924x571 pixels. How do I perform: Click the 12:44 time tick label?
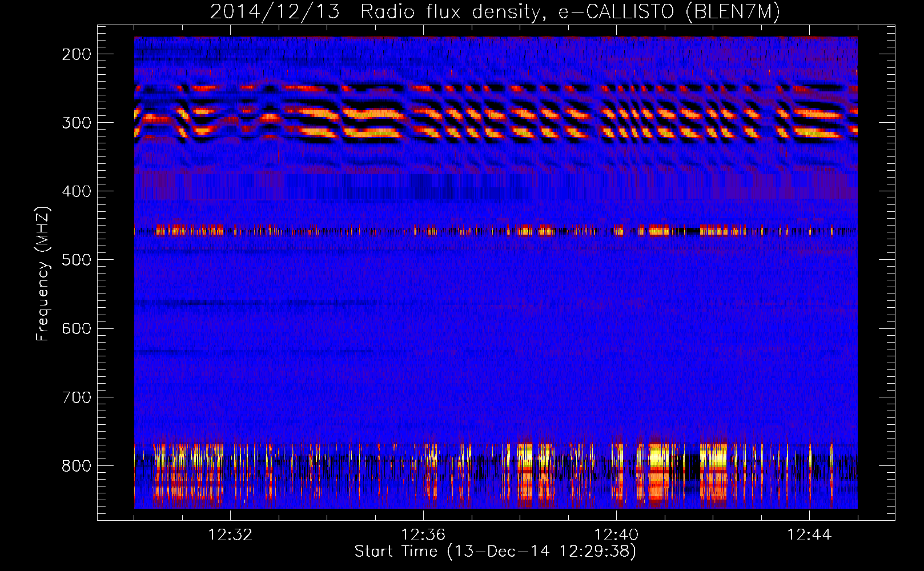(x=809, y=535)
